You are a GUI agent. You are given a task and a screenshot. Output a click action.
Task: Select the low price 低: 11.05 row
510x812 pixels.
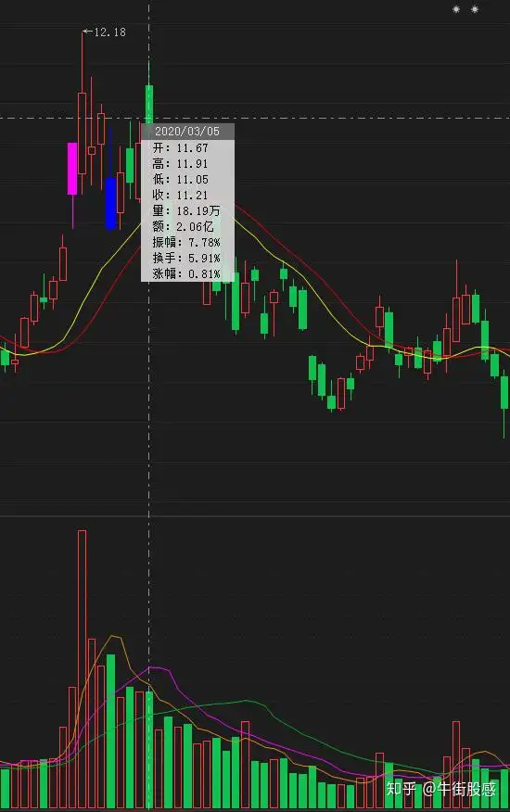pos(180,180)
